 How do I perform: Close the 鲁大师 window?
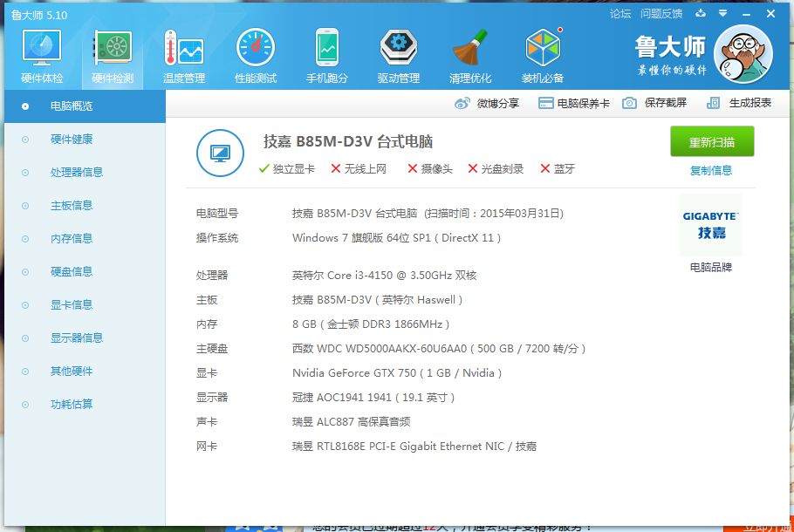tap(770, 14)
